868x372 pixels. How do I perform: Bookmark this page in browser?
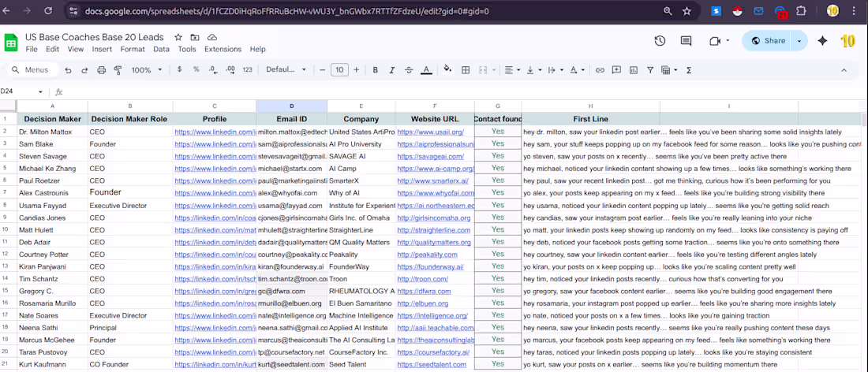[x=687, y=11]
